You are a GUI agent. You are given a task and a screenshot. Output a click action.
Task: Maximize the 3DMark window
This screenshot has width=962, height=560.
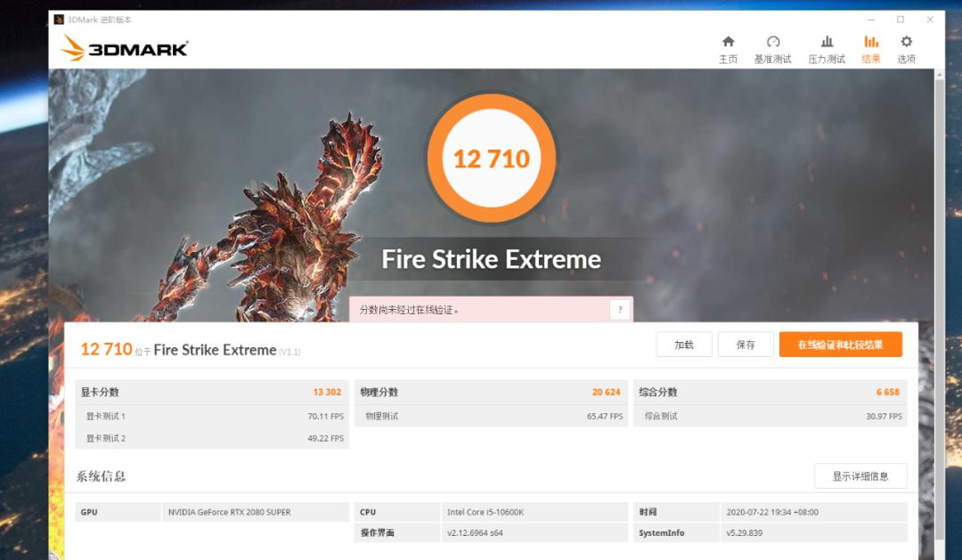coord(900,20)
